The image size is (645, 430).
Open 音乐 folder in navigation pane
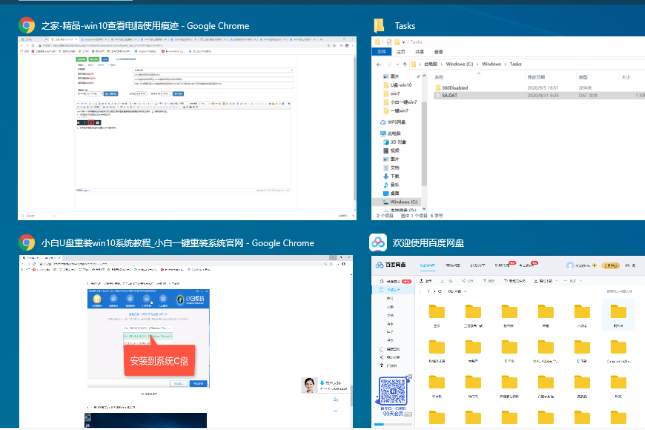(x=391, y=185)
